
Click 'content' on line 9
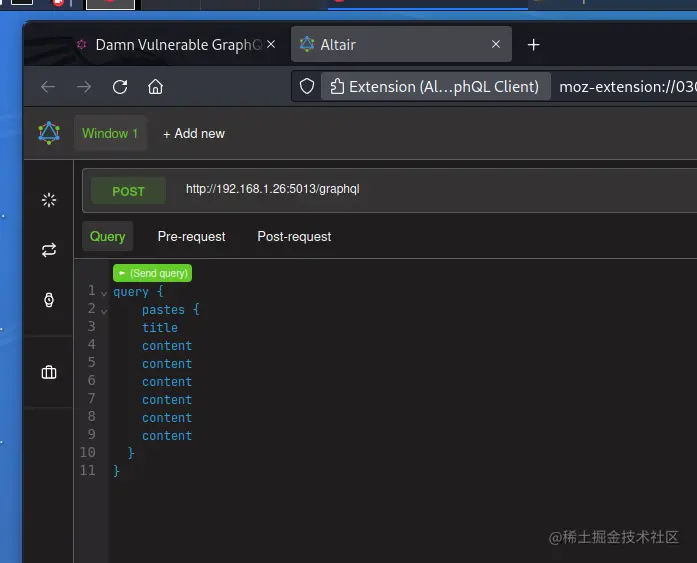click(x=167, y=435)
